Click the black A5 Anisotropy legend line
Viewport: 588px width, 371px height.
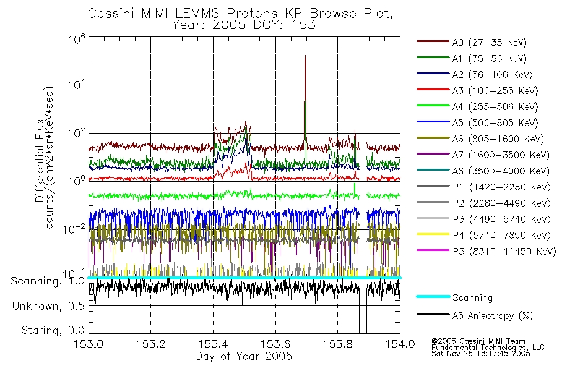coord(433,314)
